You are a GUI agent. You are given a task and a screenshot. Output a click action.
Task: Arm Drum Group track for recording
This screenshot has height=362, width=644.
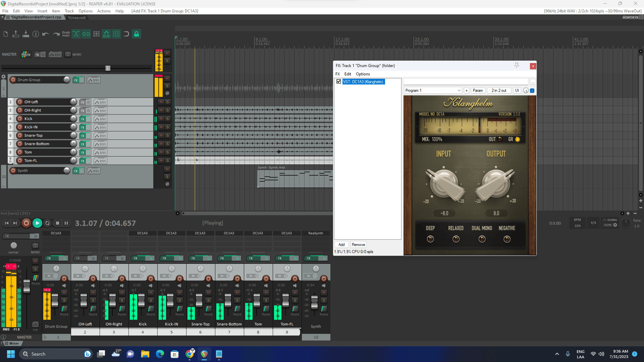pyautogui.click(x=13, y=80)
